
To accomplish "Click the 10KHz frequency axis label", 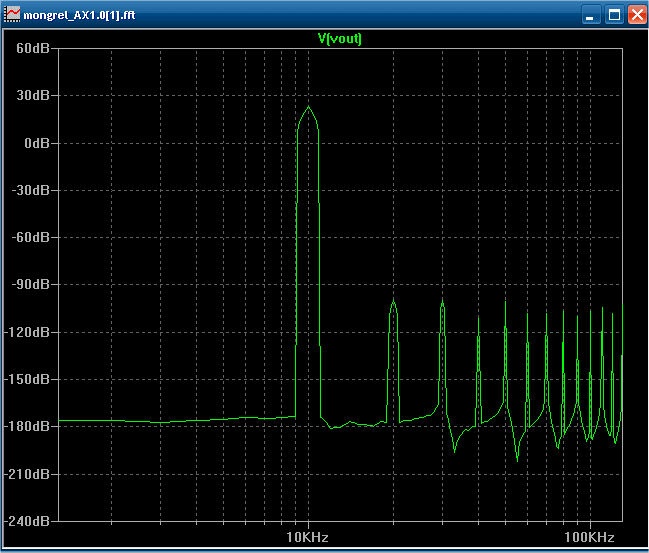I will pyautogui.click(x=308, y=537).
